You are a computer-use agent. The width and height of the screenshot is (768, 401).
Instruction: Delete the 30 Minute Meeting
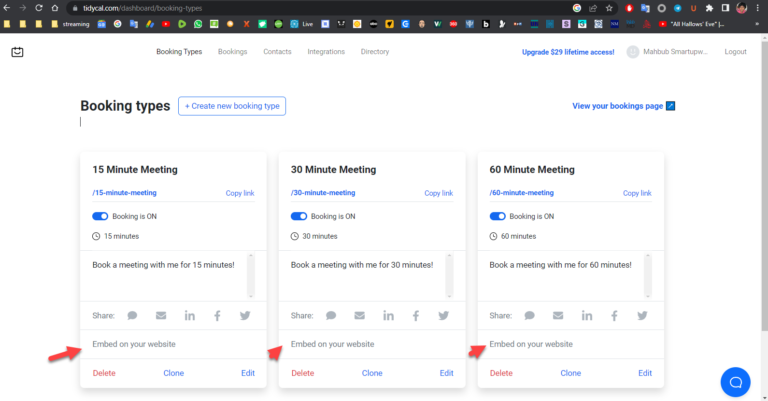[303, 373]
